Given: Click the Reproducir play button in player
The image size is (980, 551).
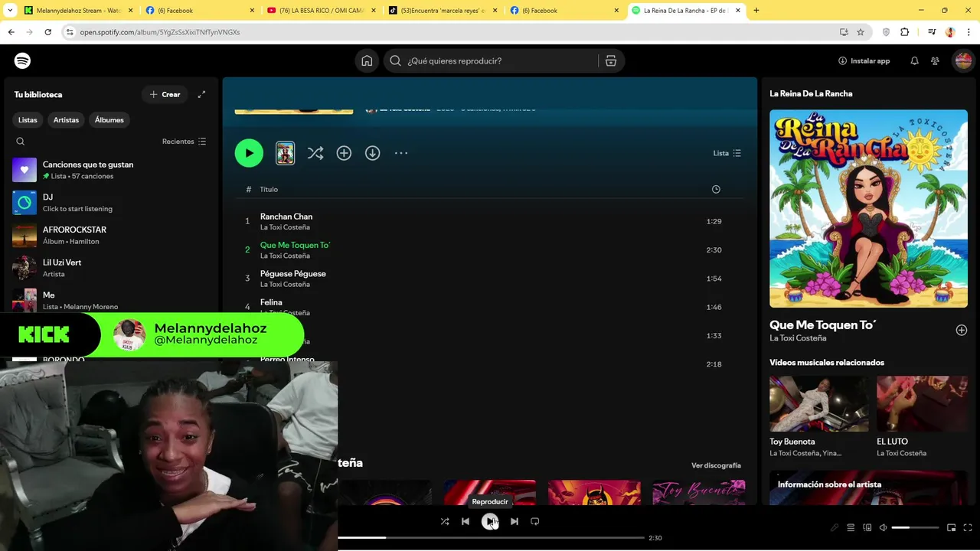Looking at the screenshot, I should click(x=490, y=521).
